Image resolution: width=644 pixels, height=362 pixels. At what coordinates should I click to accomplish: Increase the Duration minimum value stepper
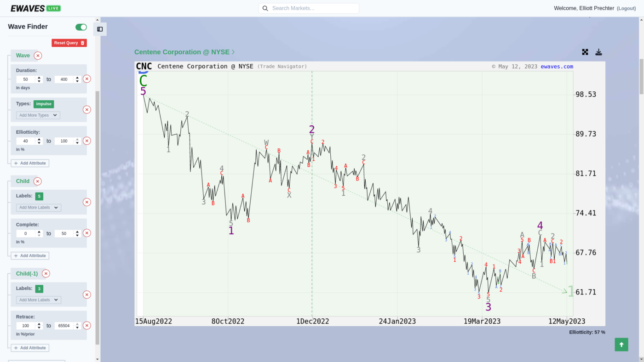[39, 77]
